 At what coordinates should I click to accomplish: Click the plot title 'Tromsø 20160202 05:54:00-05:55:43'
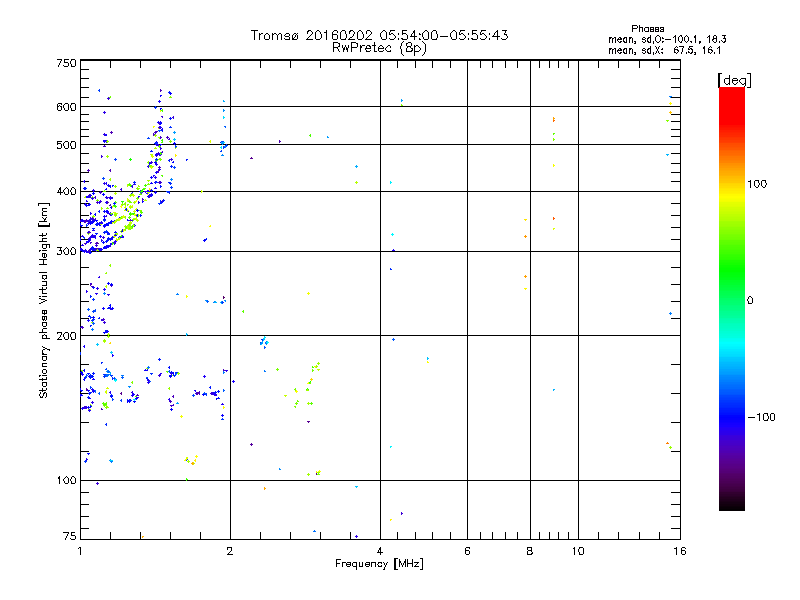coord(380,35)
